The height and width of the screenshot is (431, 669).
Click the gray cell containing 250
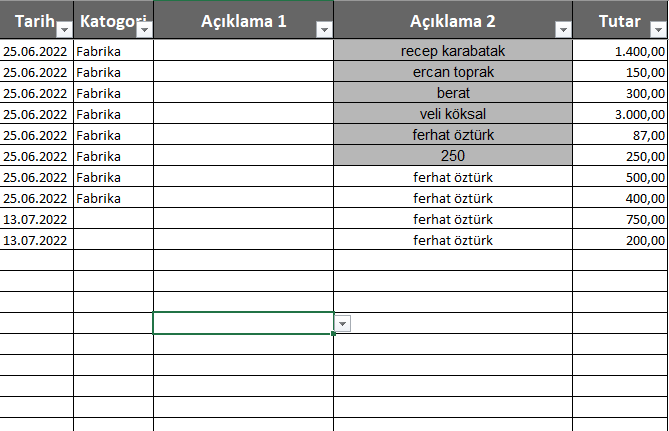(x=453, y=156)
